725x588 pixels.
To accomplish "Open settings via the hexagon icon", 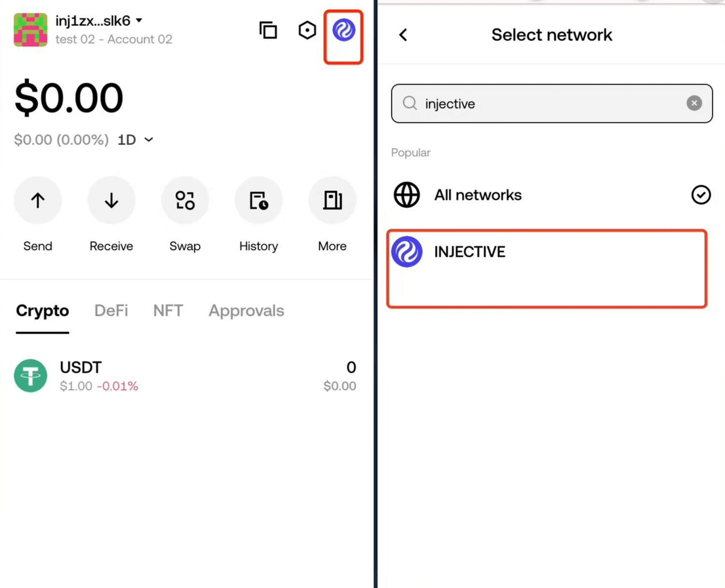I will pos(307,30).
